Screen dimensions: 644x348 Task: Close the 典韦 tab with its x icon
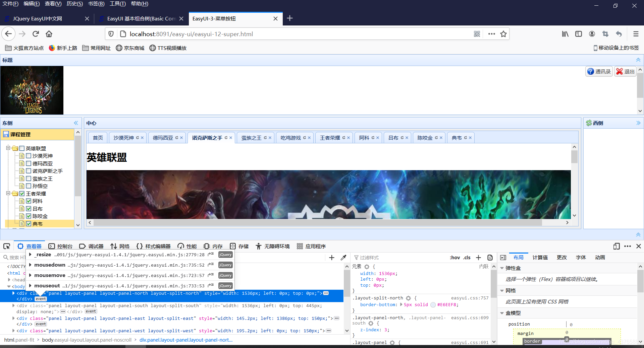(470, 138)
